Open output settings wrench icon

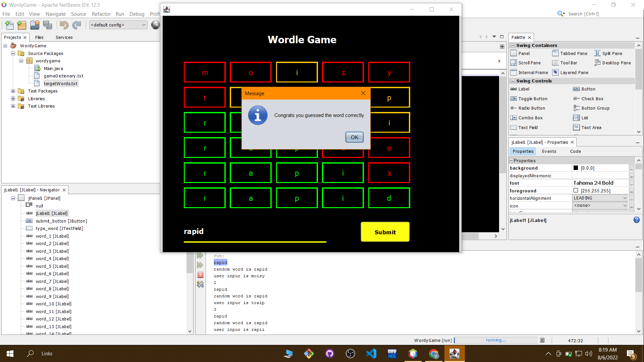[200, 284]
